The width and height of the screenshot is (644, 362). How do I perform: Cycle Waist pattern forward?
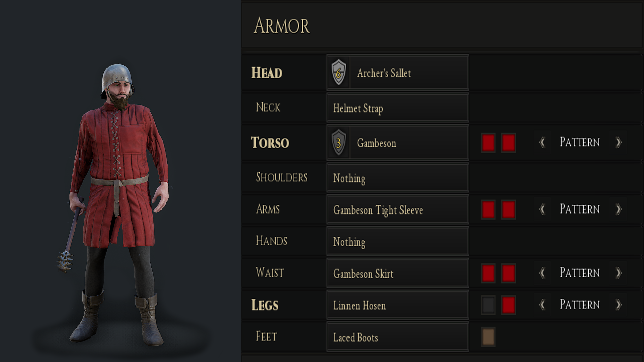[619, 273]
